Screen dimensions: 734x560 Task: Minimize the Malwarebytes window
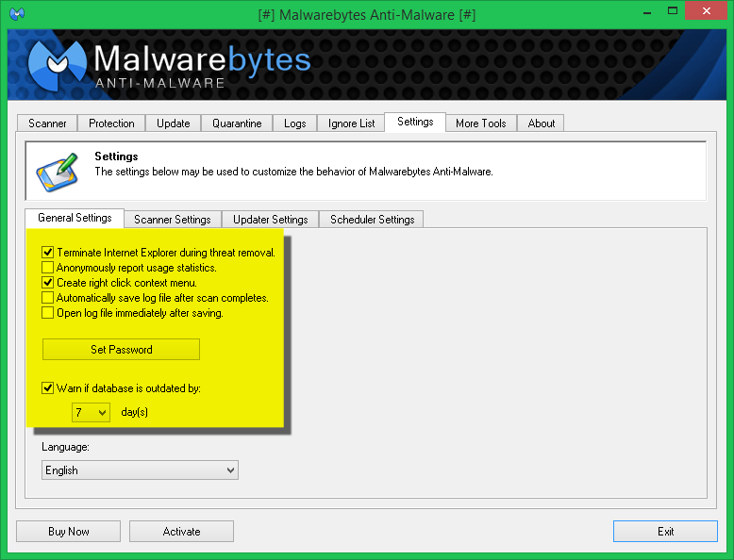(x=647, y=11)
